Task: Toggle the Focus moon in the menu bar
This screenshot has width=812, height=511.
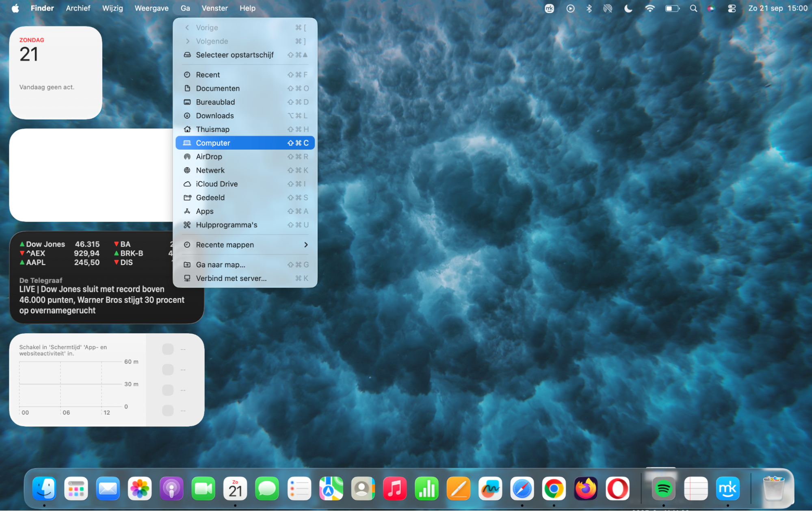Action: [x=628, y=8]
